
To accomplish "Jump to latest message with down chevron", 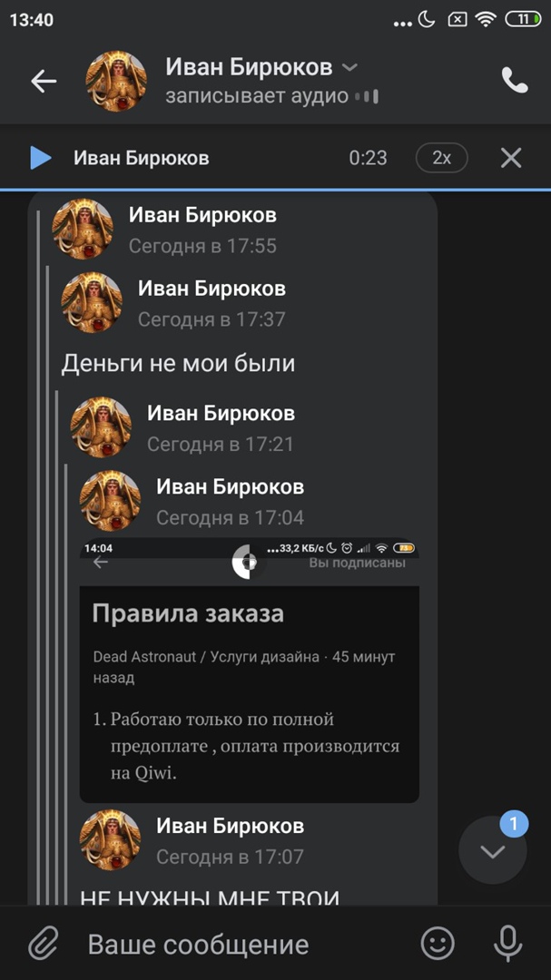I will [x=493, y=850].
